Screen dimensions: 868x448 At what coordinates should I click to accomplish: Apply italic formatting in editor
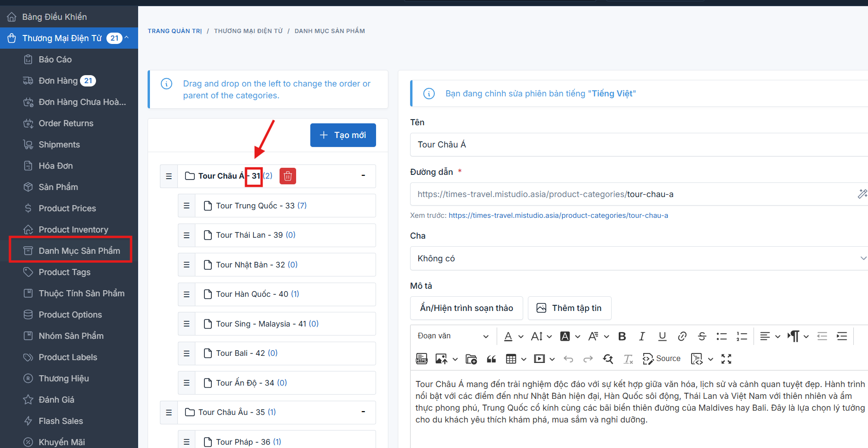[x=642, y=336]
